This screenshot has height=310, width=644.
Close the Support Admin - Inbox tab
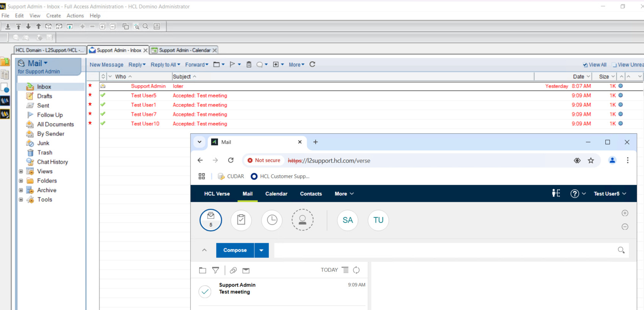pos(145,50)
